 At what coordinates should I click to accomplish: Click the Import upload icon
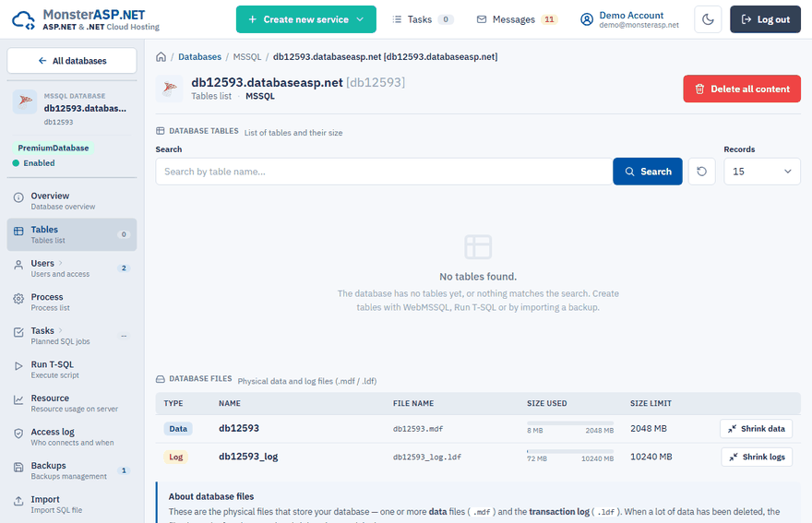point(18,500)
